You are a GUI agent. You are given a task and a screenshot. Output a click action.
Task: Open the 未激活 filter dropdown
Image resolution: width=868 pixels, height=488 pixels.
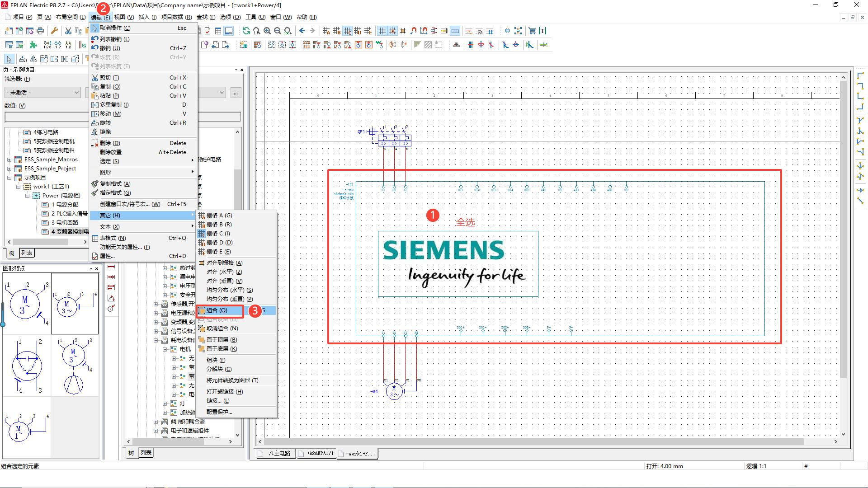pos(42,92)
